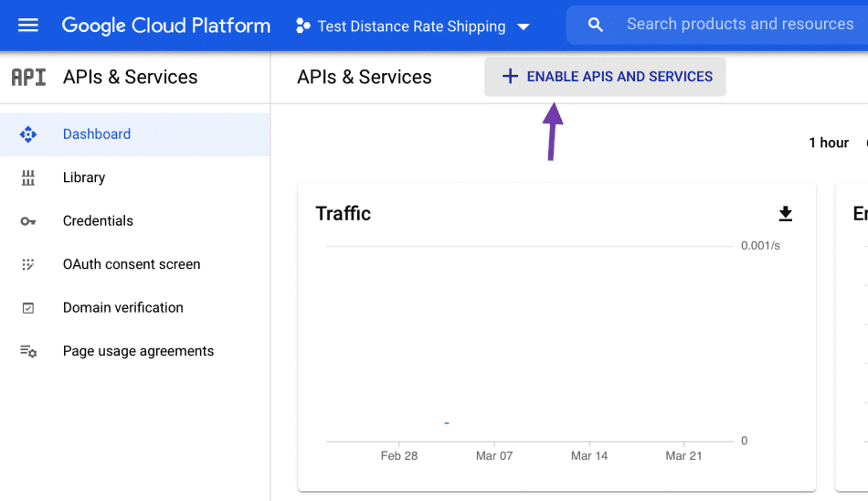Open OAuth consent screen page
Image resolution: width=868 pixels, height=501 pixels.
[x=135, y=264]
